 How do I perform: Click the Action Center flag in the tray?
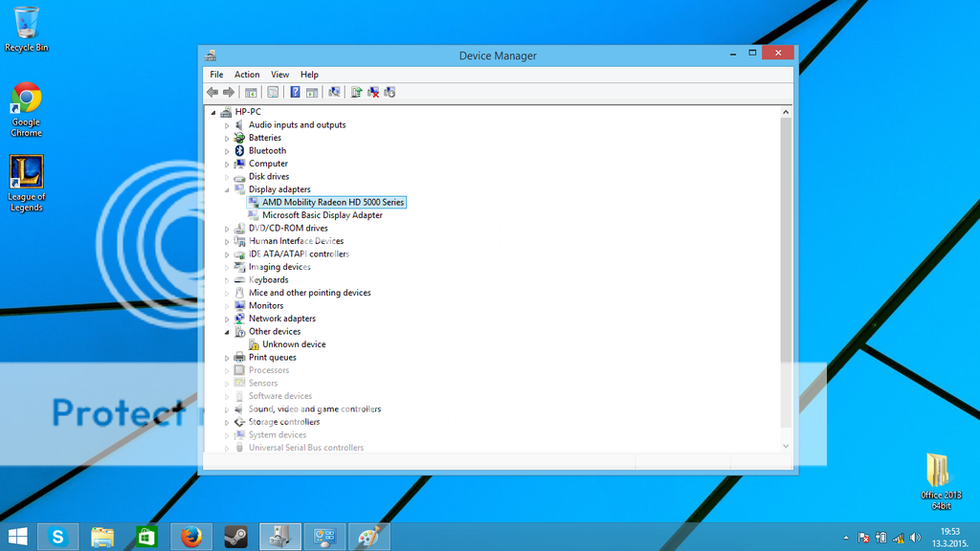click(x=863, y=538)
